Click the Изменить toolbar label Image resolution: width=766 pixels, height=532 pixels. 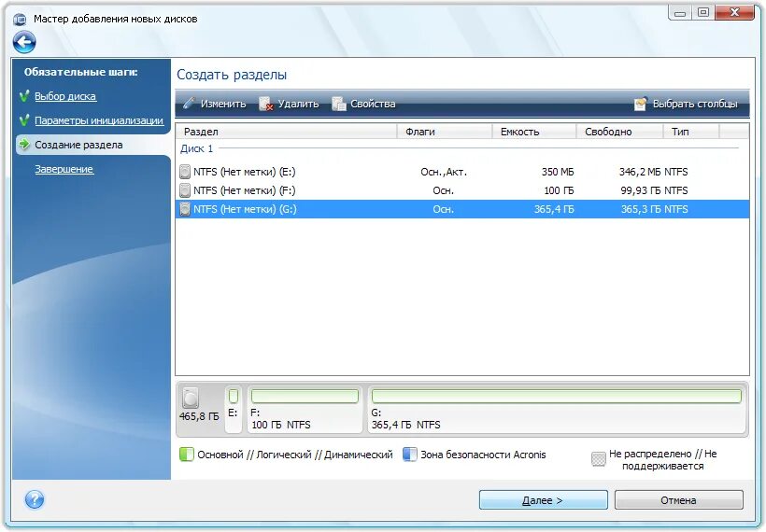(x=223, y=104)
